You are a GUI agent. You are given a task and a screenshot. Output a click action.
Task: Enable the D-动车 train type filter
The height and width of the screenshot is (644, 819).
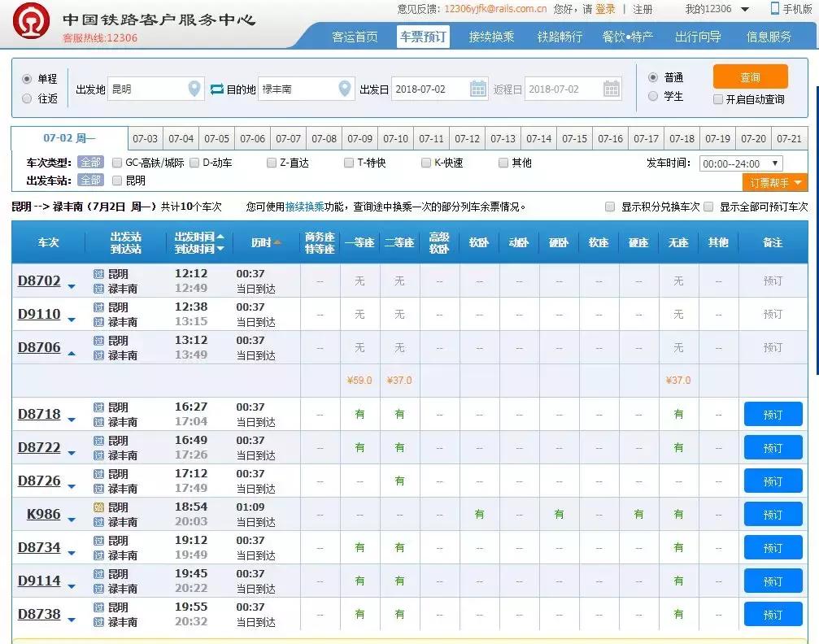coord(194,163)
